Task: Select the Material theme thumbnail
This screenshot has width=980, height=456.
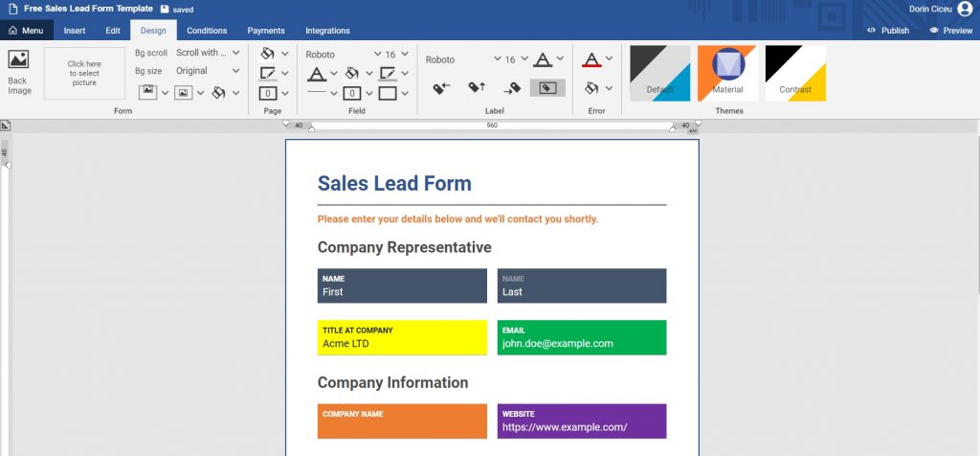Action: coord(727,73)
